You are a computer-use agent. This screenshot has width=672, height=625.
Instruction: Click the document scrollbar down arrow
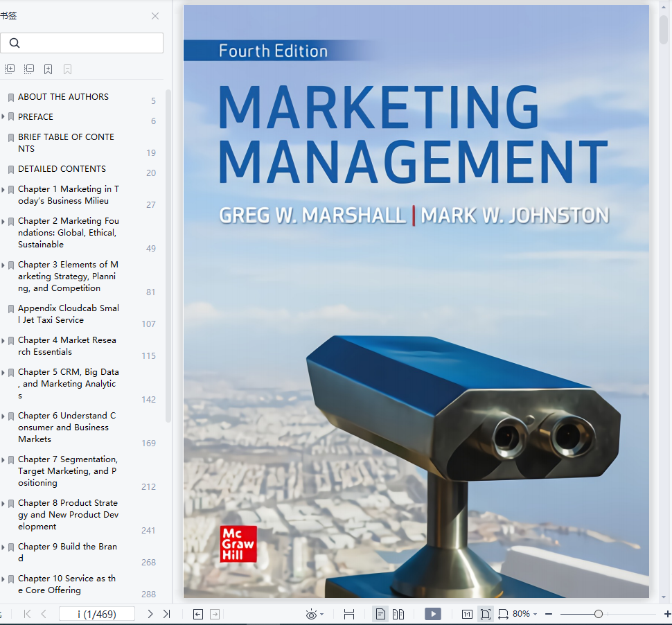[x=664, y=597]
